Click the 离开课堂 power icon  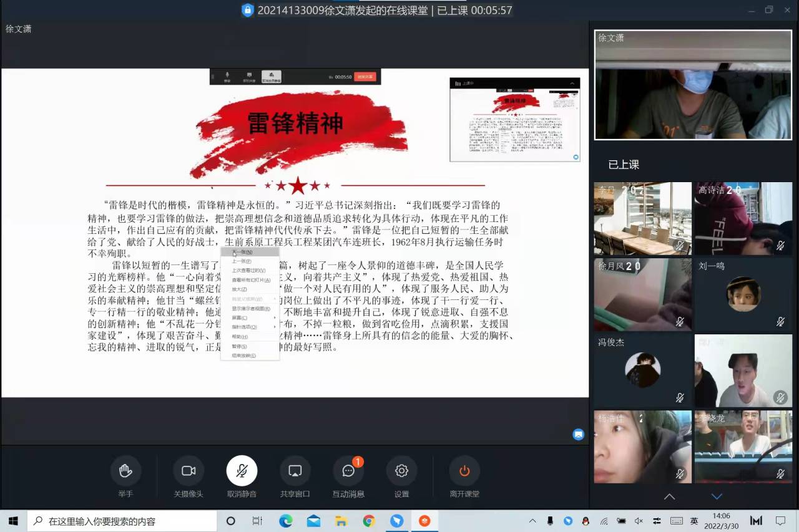click(464, 471)
